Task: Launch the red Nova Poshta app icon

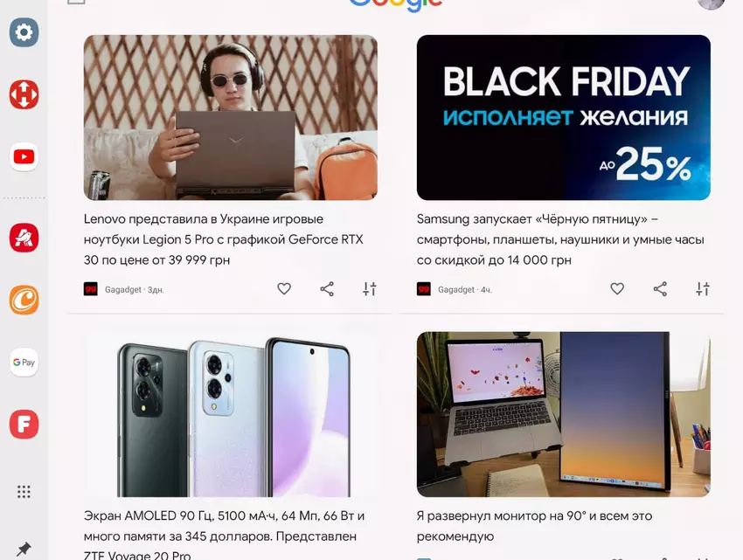Action: tap(24, 94)
